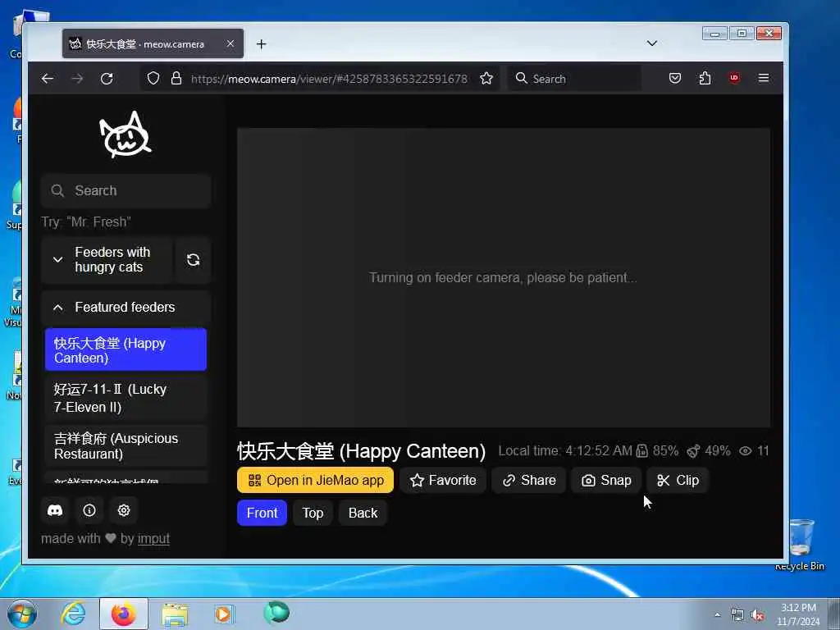Open the Discord link icon

coord(55,510)
